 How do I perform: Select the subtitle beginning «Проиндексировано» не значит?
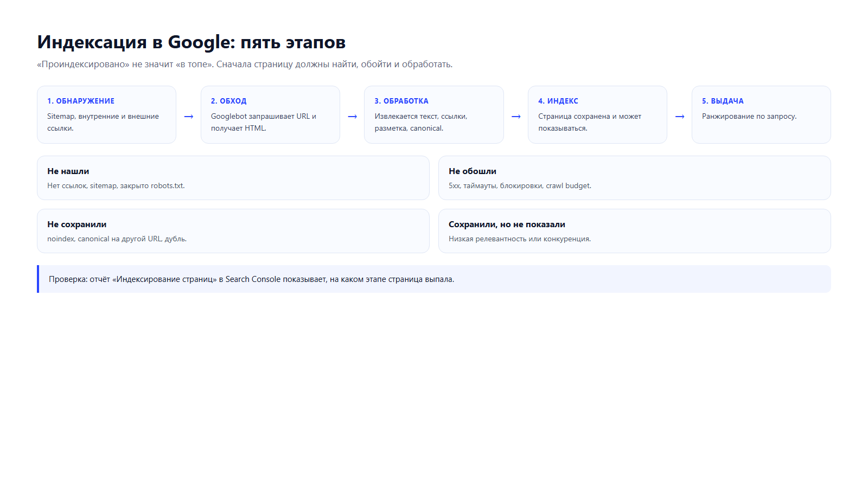click(245, 64)
